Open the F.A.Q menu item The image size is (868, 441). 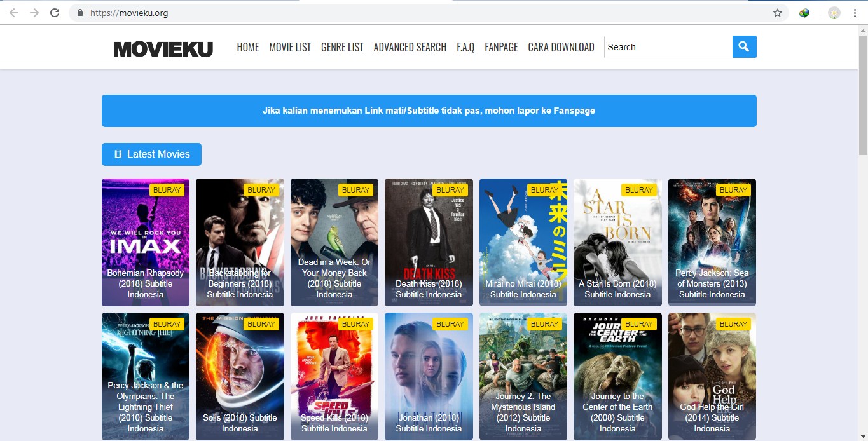coord(465,47)
